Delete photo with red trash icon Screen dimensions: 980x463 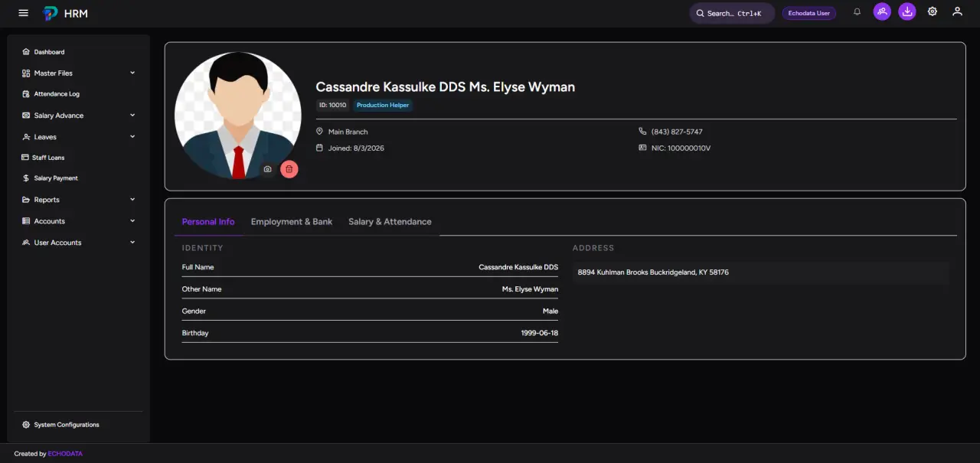click(x=289, y=169)
